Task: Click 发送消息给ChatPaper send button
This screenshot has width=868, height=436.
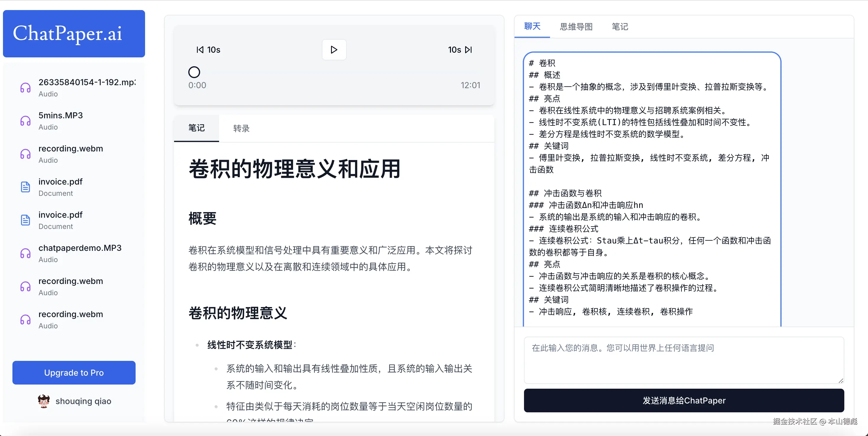Action: coord(684,400)
